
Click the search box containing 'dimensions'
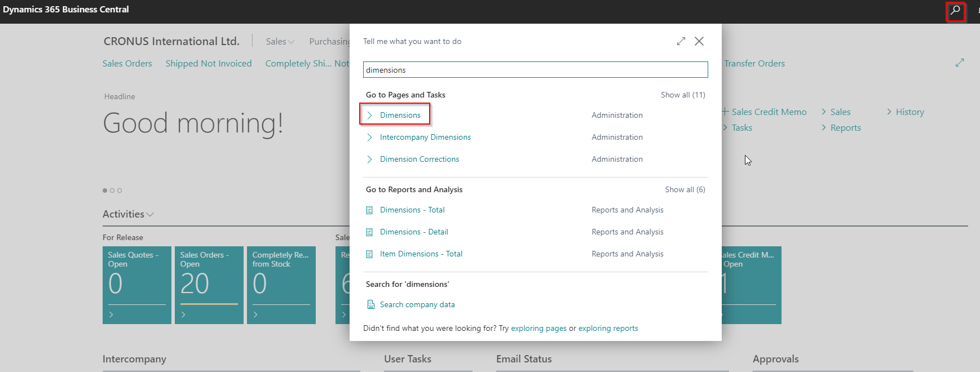535,70
